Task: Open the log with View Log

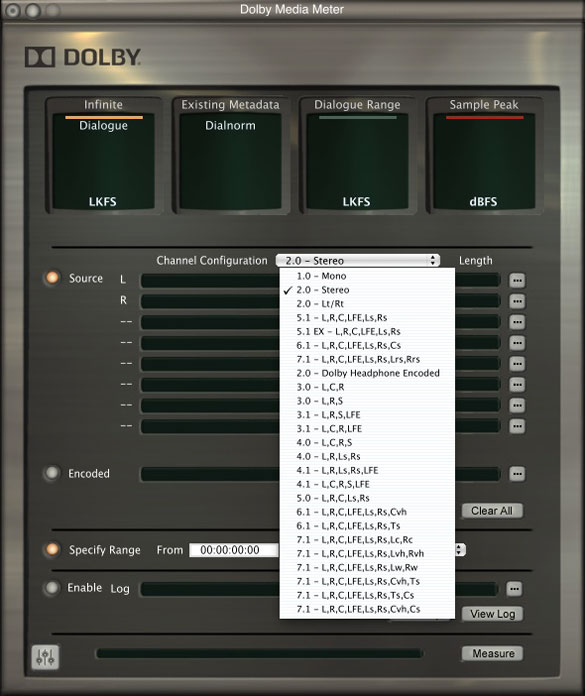Action: 492,614
